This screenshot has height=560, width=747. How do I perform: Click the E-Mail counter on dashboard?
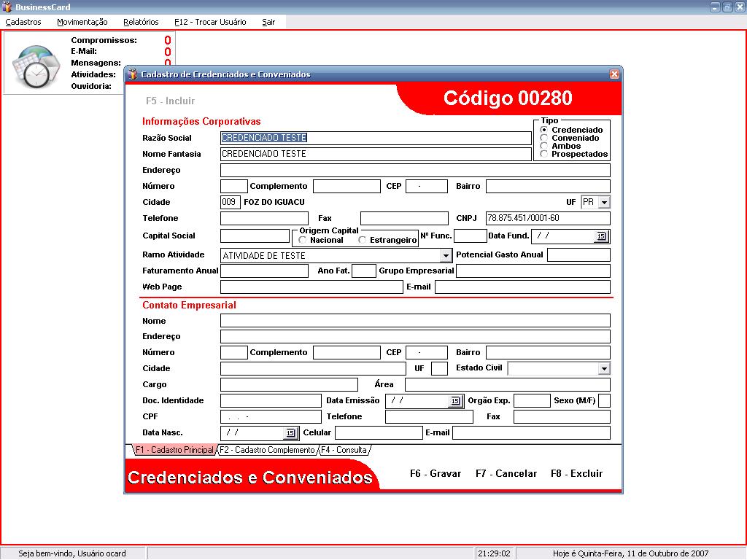(x=168, y=52)
